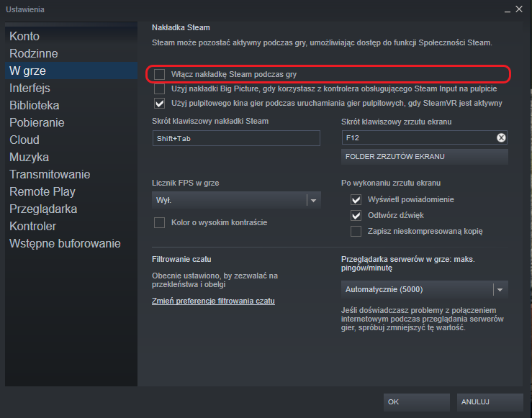Toggle 'Użyj nakładki Big Picture' checkbox
The width and height of the screenshot is (532, 418).
tap(160, 88)
